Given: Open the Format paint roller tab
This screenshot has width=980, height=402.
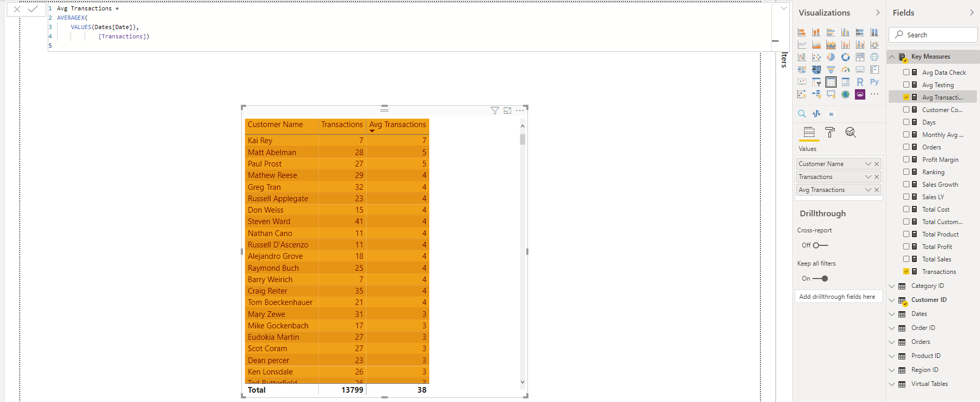Looking at the screenshot, I should (x=830, y=132).
